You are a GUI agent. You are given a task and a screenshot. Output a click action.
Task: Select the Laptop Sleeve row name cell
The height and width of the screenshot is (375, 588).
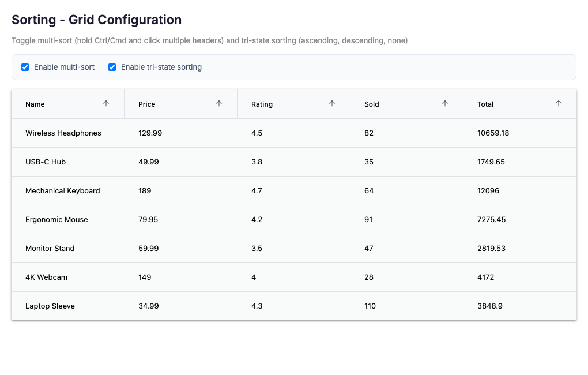(x=50, y=306)
